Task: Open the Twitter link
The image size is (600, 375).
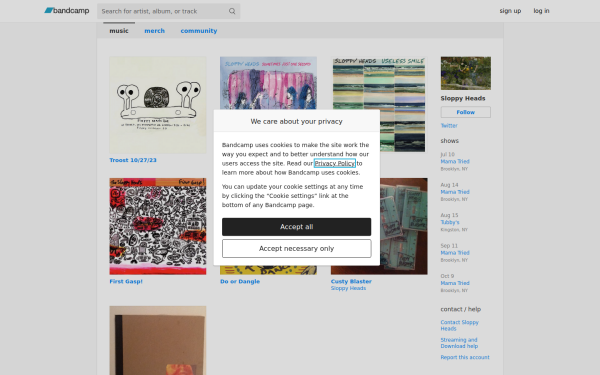Action: (449, 126)
